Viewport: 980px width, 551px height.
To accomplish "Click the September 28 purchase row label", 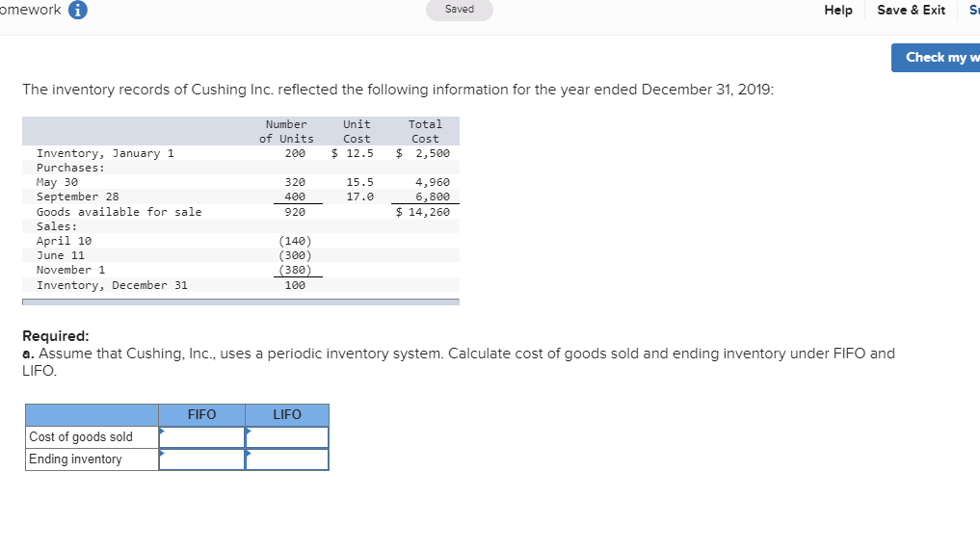I will (77, 197).
